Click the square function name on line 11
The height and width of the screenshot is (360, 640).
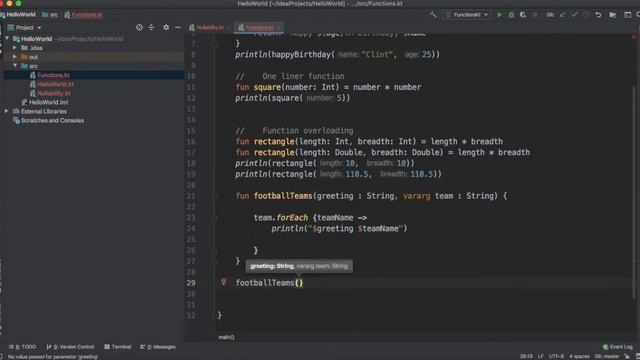point(267,87)
